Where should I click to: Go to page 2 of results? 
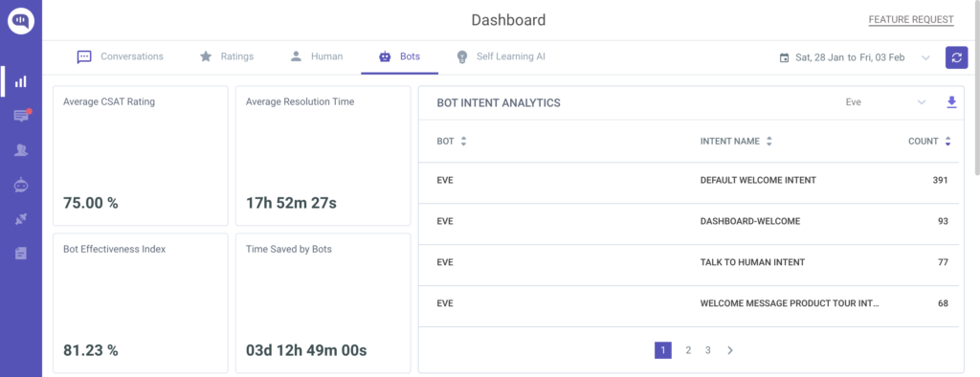[688, 350]
